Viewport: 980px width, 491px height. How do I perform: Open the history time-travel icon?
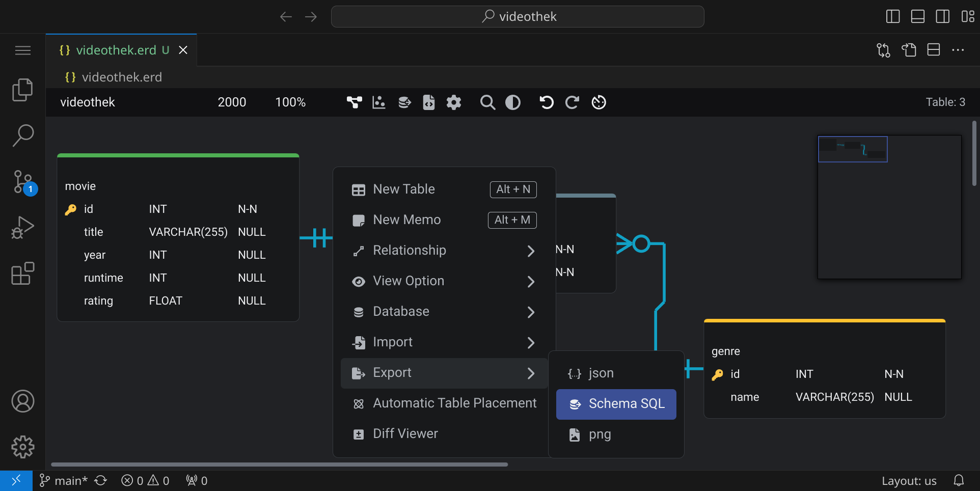click(x=598, y=102)
